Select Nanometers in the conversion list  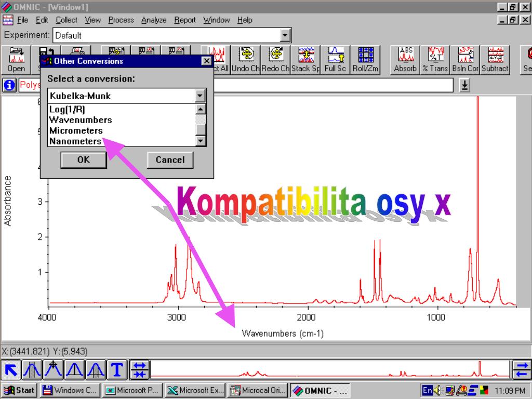point(122,141)
